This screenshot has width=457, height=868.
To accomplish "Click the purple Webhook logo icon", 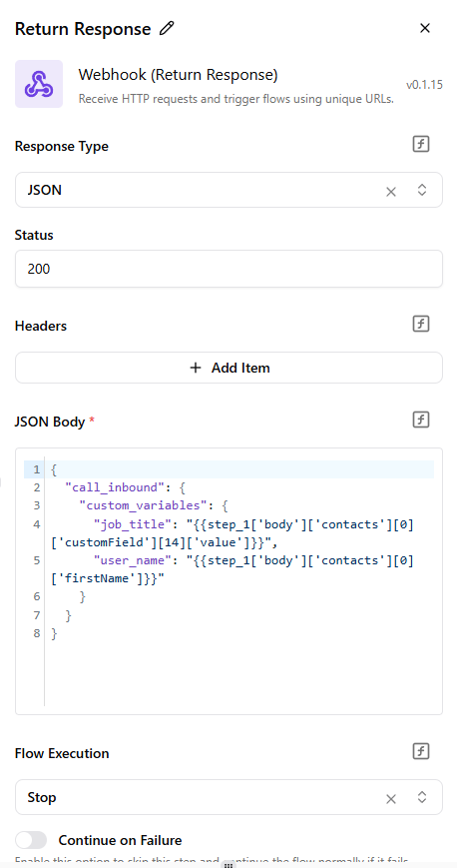I will (x=39, y=84).
